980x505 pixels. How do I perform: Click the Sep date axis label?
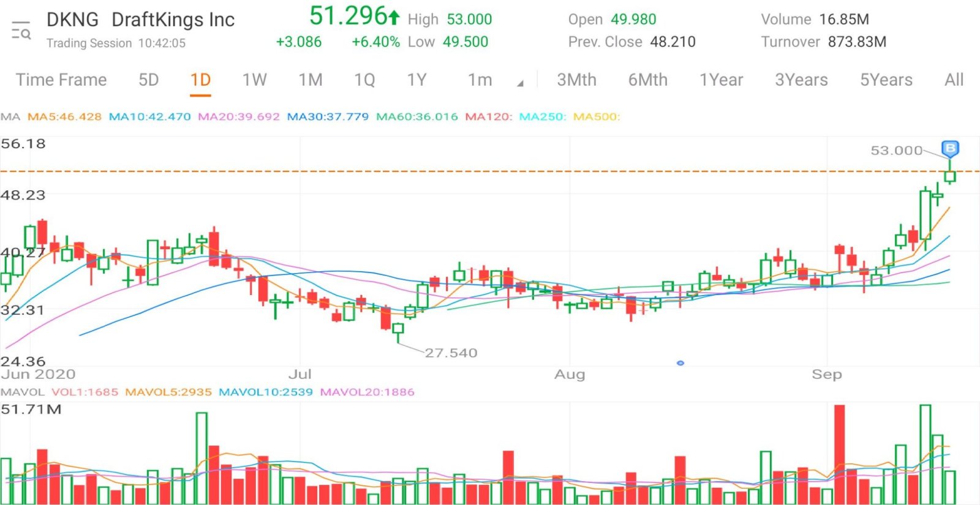(x=827, y=374)
